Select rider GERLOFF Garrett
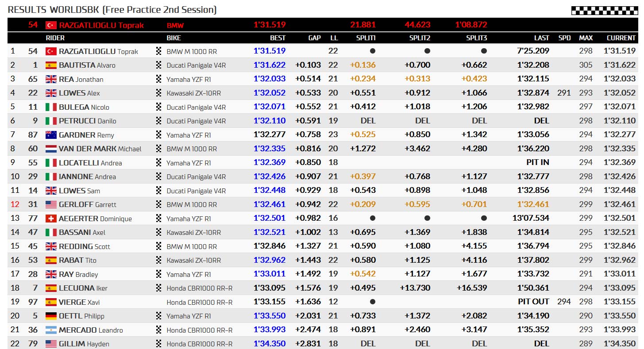The image size is (644, 349). click(88, 204)
